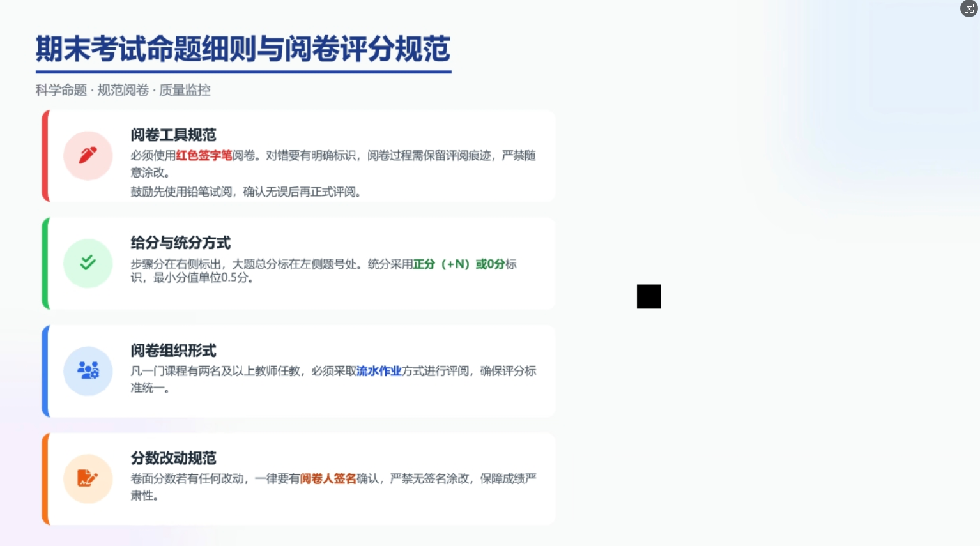980x546 pixels.
Task: Click the subtitle 科学命题 · 规范阅卷 · 质量监控
Action: coord(123,90)
